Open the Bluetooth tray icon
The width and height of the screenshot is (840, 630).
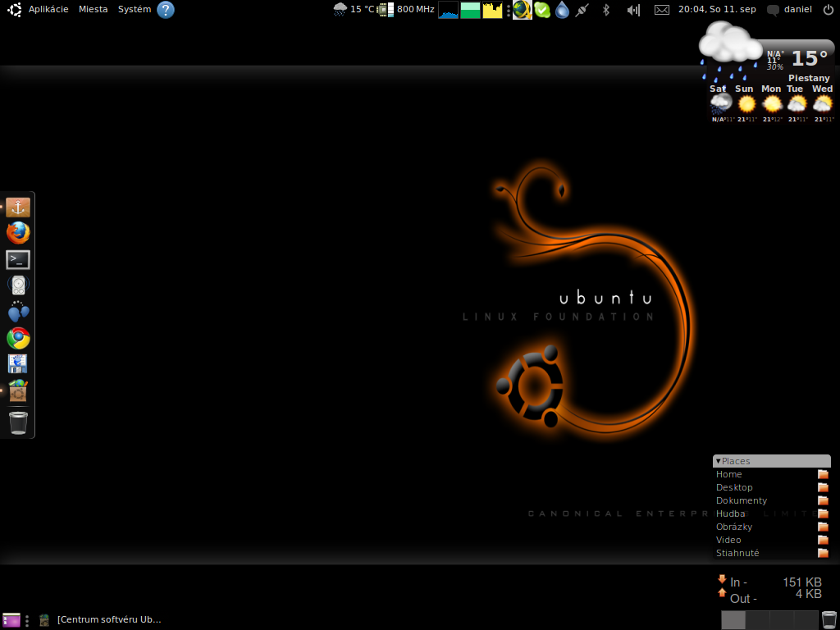click(x=606, y=10)
